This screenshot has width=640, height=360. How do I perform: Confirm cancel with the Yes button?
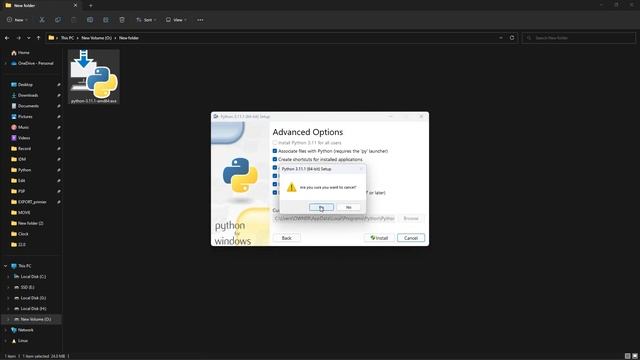pos(321,207)
